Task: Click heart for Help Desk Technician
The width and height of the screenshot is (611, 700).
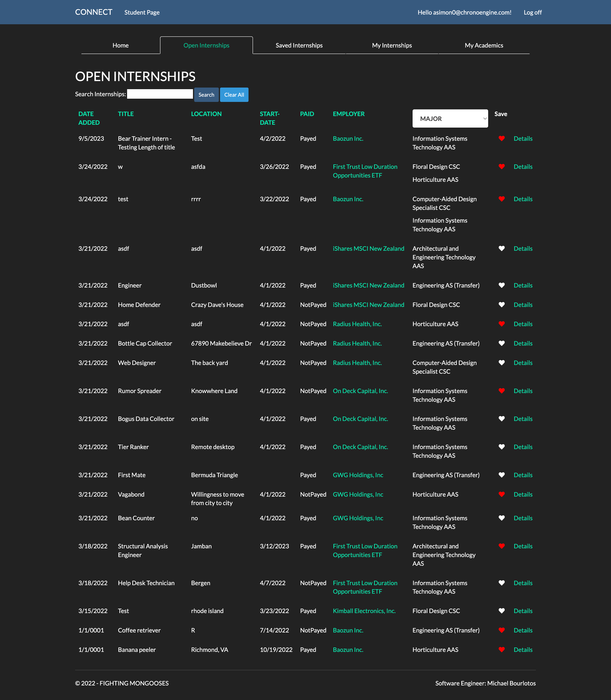Action: tap(501, 583)
